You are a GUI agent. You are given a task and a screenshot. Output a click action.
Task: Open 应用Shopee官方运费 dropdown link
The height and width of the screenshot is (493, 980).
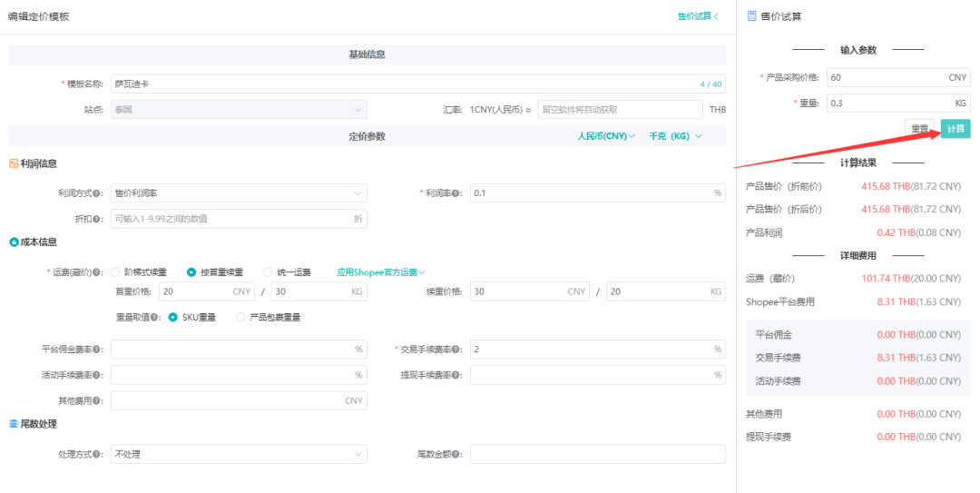[381, 272]
